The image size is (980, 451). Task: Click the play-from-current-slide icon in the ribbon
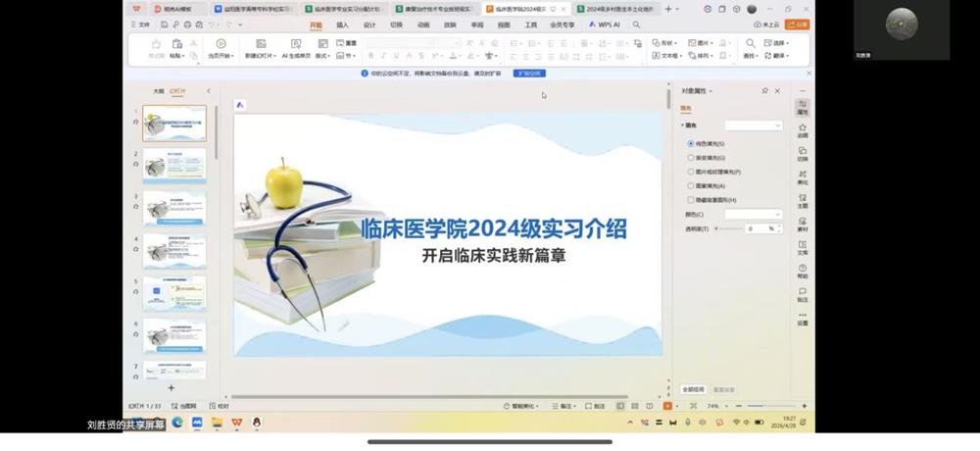[220, 43]
